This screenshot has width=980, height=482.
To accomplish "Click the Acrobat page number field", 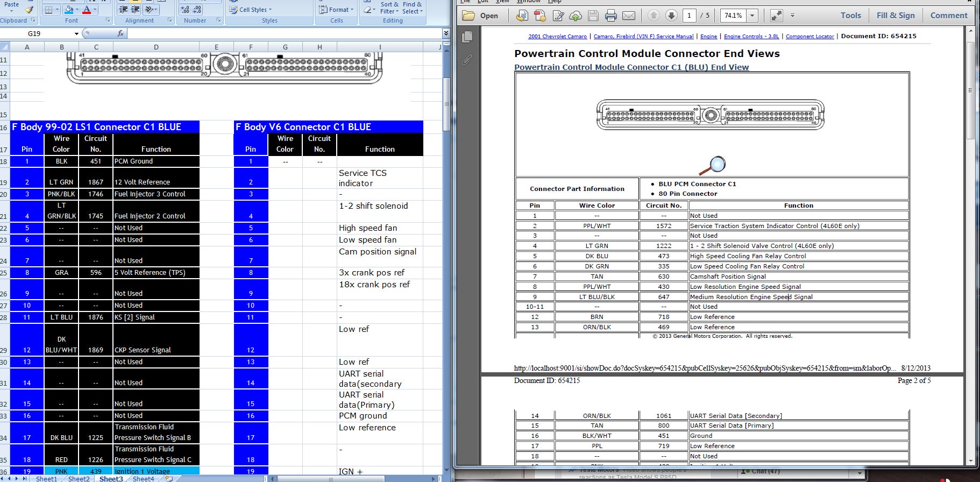I will point(689,16).
